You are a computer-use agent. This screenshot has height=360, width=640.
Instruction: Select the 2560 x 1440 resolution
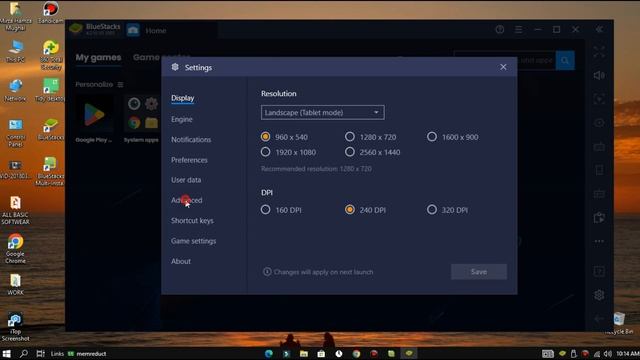coord(350,152)
